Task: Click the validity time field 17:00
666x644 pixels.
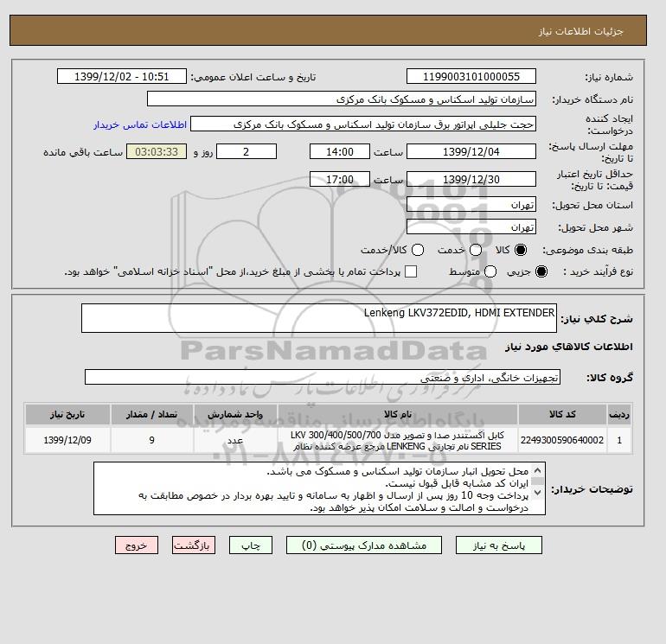Action: tap(339, 179)
